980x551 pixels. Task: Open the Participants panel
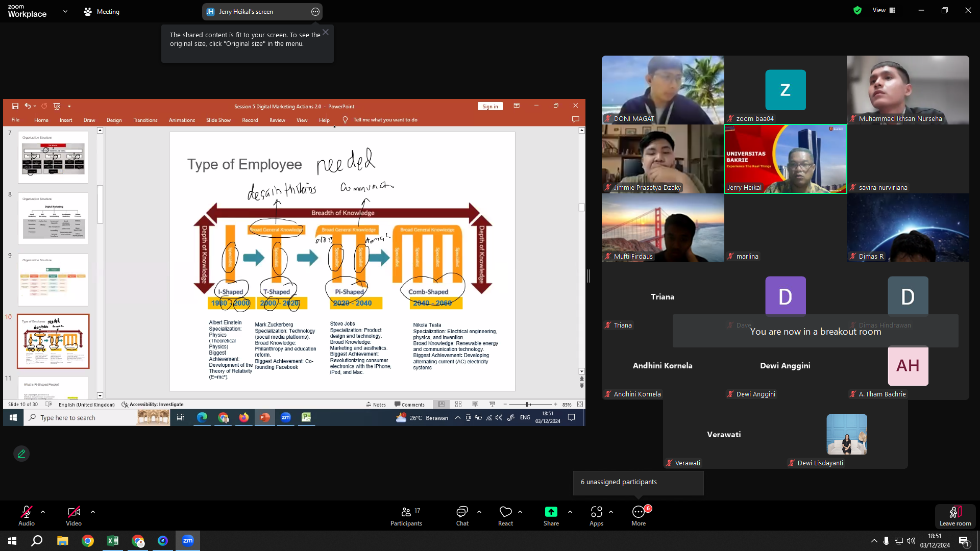coord(406,515)
